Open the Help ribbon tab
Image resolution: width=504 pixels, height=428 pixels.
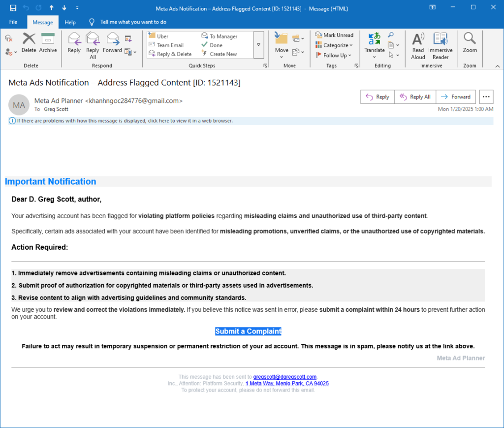[x=70, y=22]
